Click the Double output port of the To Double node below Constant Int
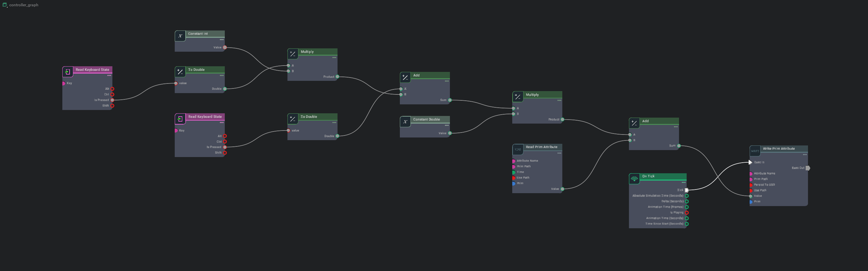 [x=225, y=89]
